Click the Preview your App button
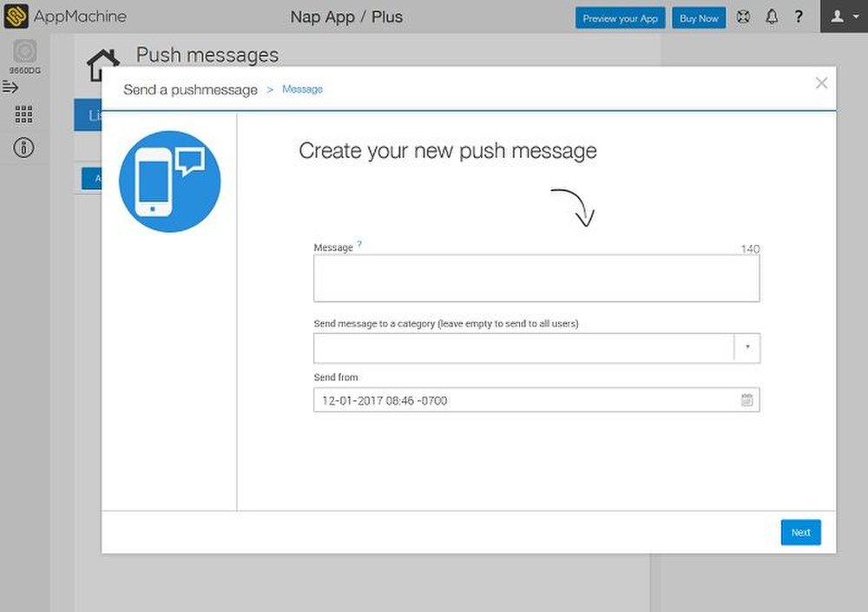868x612 pixels. click(620, 18)
